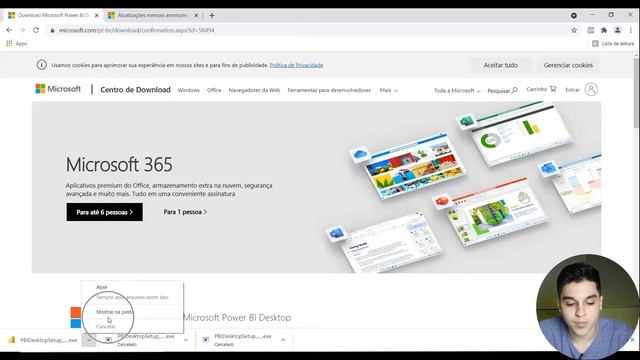Expand the Mais dropdown menu
640x360 pixels.
tap(388, 90)
